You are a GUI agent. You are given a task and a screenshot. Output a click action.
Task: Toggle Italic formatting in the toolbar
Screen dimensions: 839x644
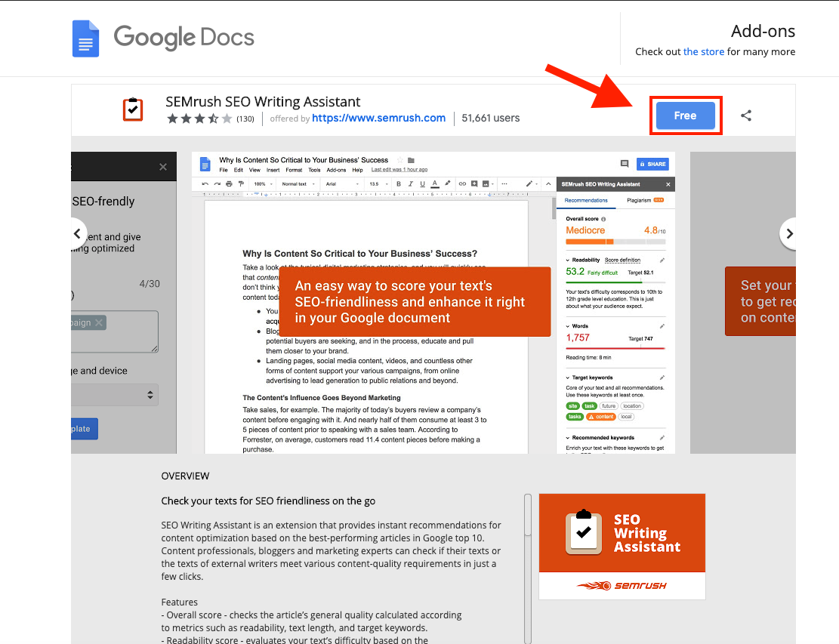[x=410, y=184]
